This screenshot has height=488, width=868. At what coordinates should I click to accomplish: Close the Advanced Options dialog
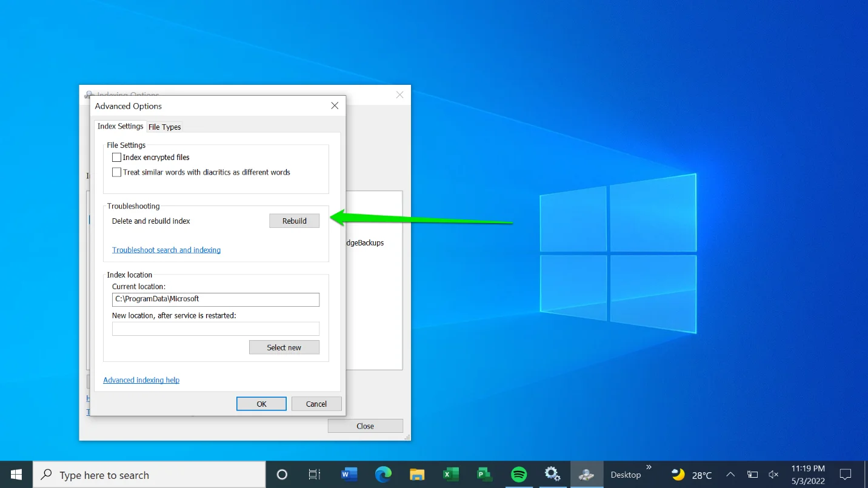click(x=335, y=105)
